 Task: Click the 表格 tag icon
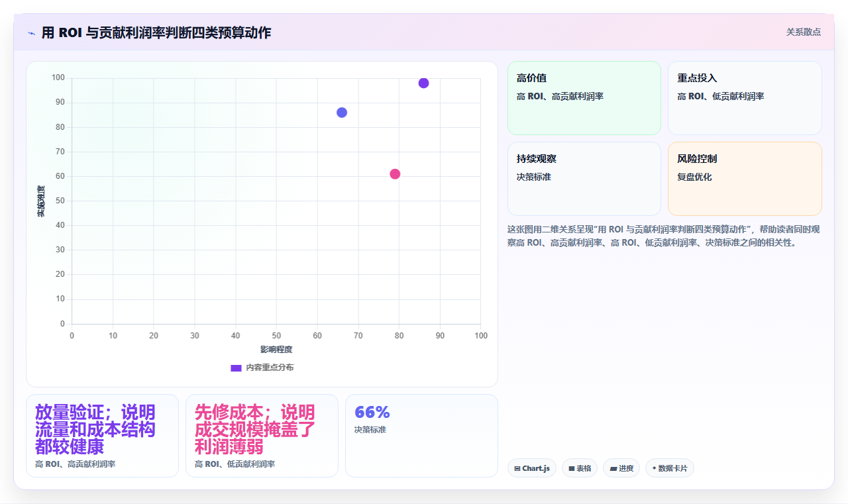[x=572, y=469]
